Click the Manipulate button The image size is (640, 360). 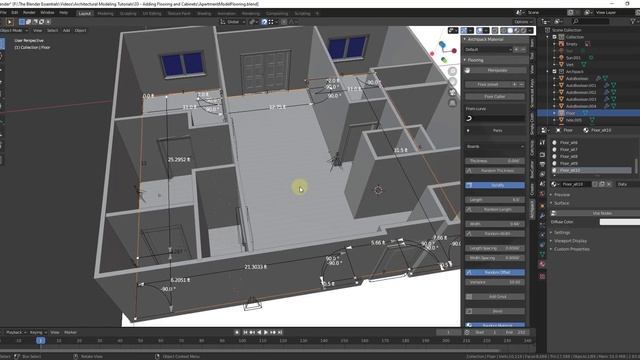coord(495,70)
